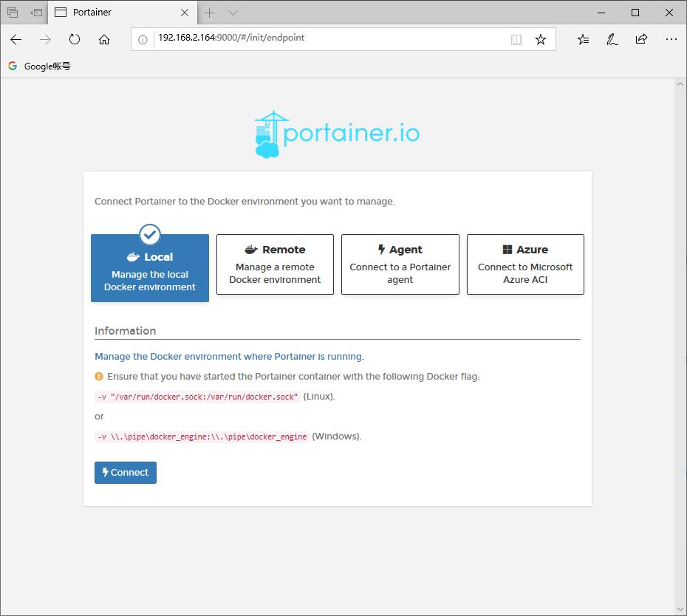Screen dimensions: 687x616
Task: Click the Share page icon
Action: [641, 40]
